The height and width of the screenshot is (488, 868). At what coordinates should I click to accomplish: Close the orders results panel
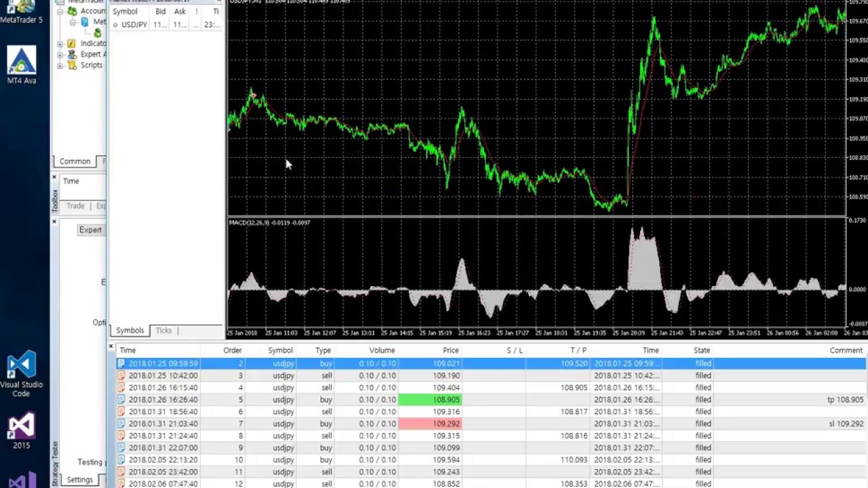pos(111,346)
